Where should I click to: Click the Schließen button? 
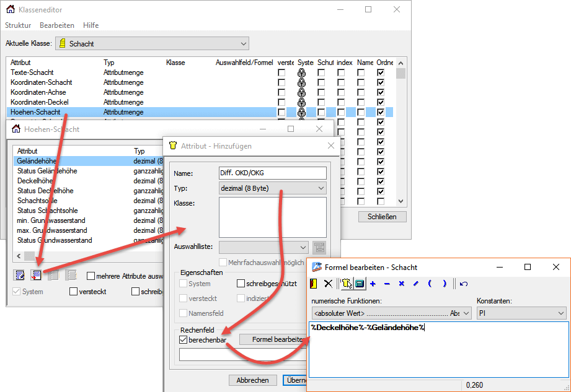[x=381, y=217]
